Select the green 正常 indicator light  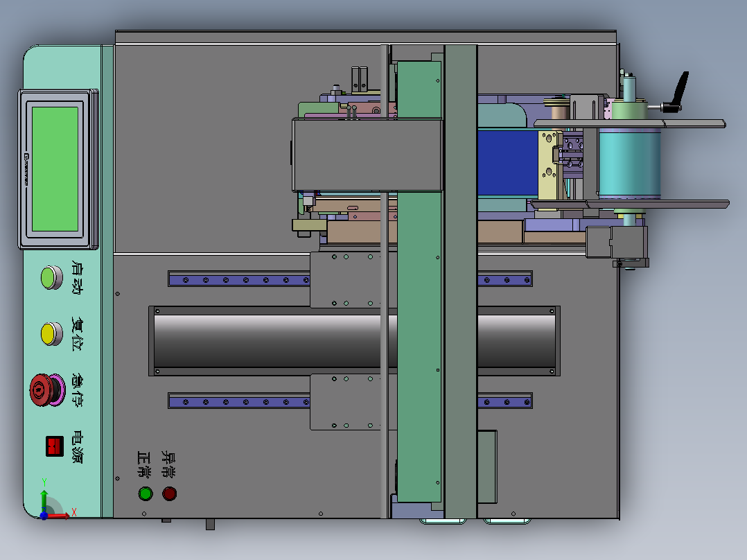[146, 493]
